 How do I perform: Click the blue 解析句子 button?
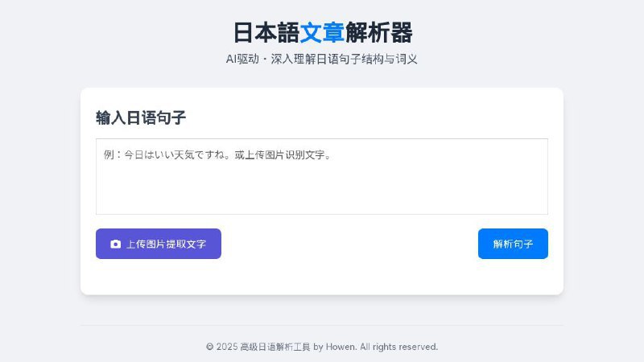[513, 244]
